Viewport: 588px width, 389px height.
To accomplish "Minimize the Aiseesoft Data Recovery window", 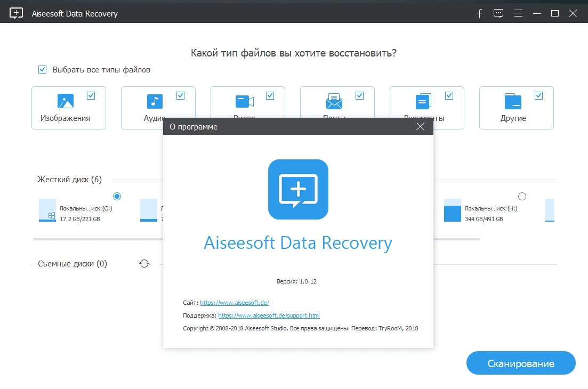I will click(537, 13).
